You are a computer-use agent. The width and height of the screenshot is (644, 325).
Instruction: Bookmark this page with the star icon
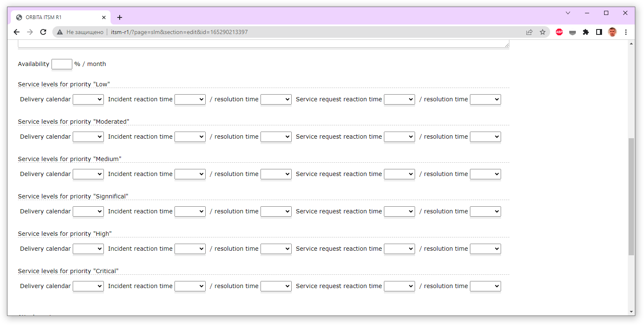point(543,32)
